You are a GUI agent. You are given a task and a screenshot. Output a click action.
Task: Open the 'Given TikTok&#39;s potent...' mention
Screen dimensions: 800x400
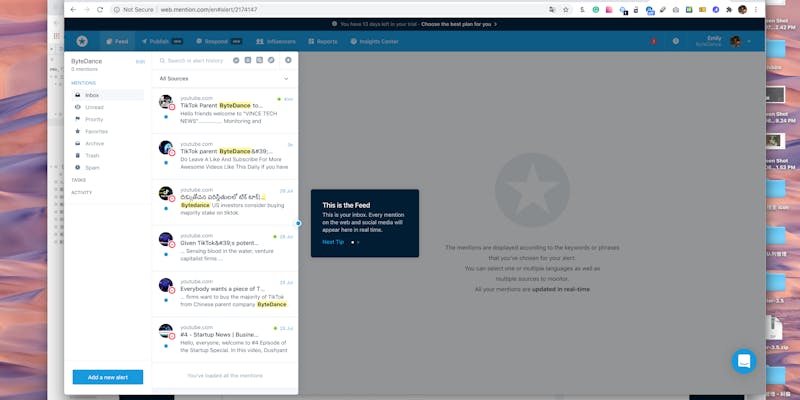(224, 248)
